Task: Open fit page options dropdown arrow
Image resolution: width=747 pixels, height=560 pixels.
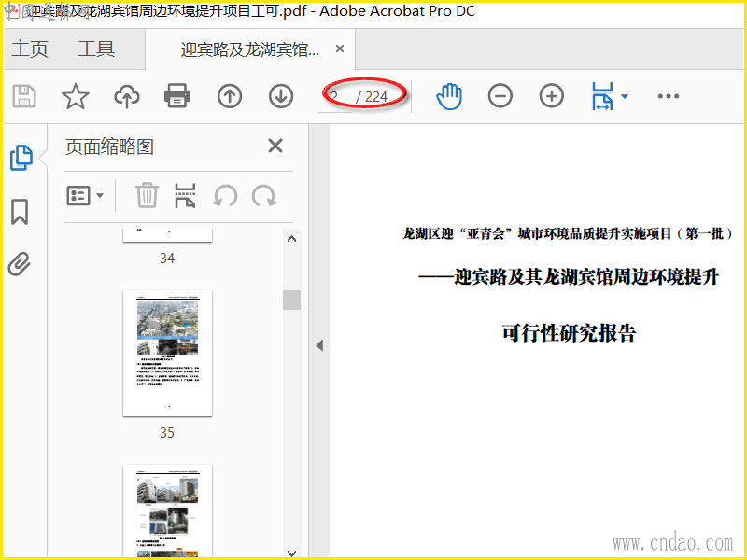Action: [x=625, y=96]
